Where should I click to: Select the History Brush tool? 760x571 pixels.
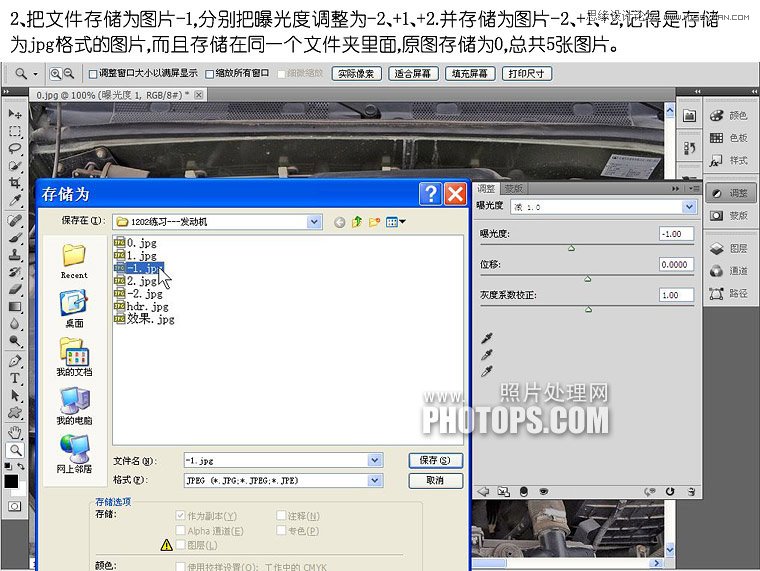15,272
